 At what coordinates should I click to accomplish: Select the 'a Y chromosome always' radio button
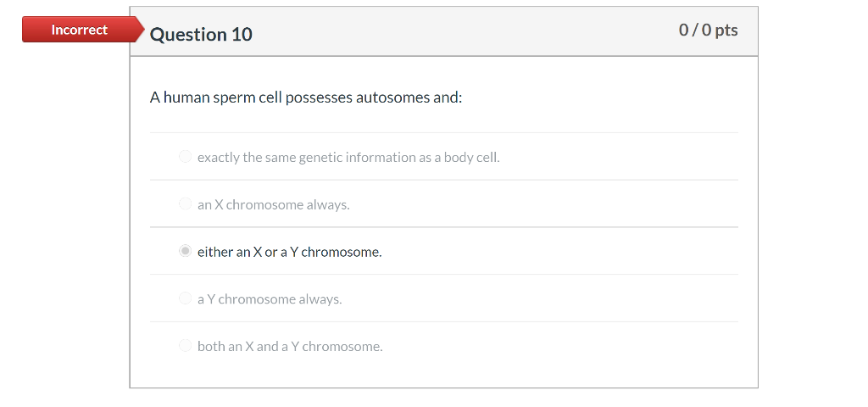(x=185, y=298)
